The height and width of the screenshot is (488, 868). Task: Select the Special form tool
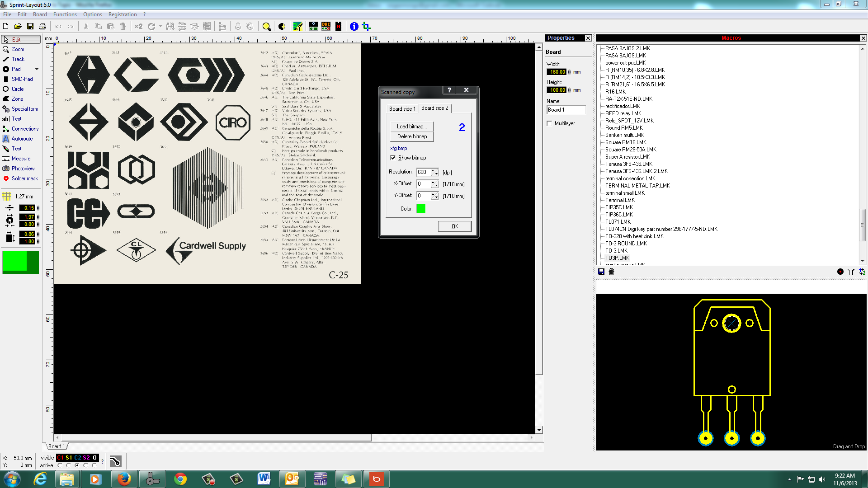[21, 109]
